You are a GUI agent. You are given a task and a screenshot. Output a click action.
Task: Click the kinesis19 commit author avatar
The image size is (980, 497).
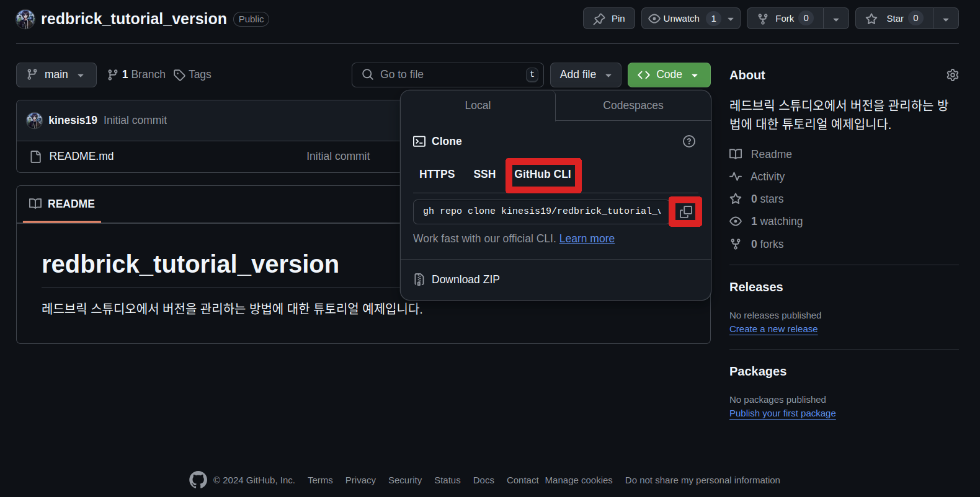[x=35, y=120]
